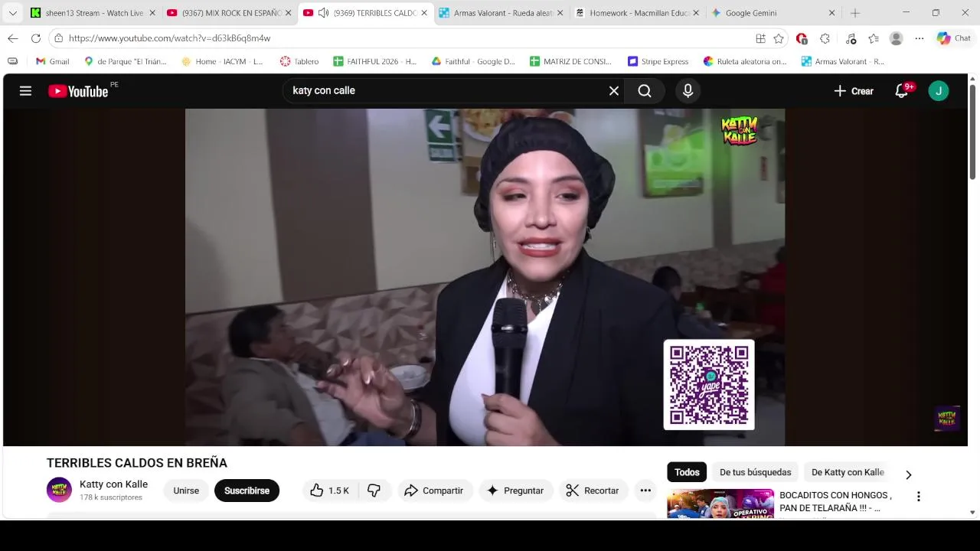Run the YouTube search magnifier button
Viewport: 980px width, 551px height.
[645, 91]
